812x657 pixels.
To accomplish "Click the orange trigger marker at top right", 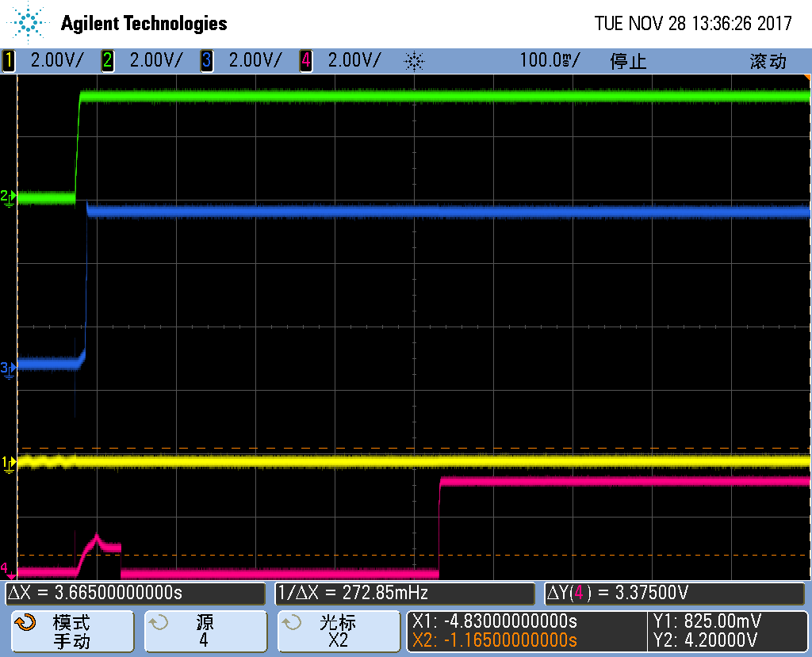I will pos(807,77).
